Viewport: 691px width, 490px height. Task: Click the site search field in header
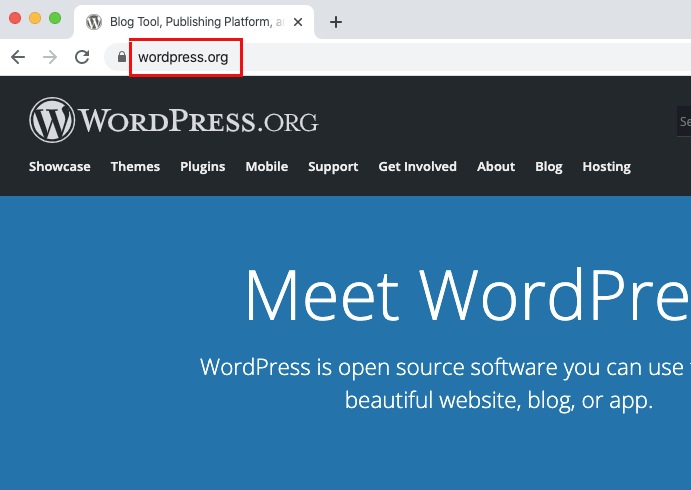(684, 121)
